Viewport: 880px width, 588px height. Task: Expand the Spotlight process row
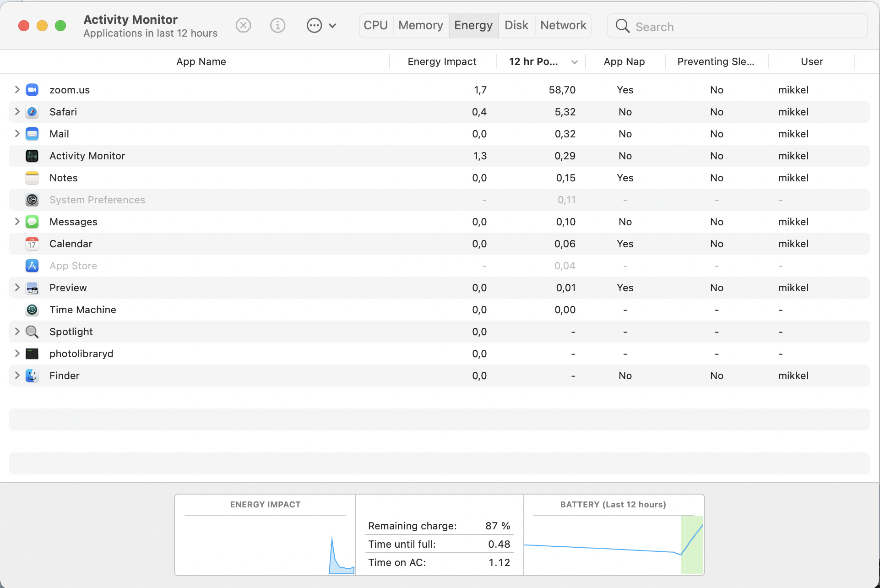pyautogui.click(x=17, y=331)
